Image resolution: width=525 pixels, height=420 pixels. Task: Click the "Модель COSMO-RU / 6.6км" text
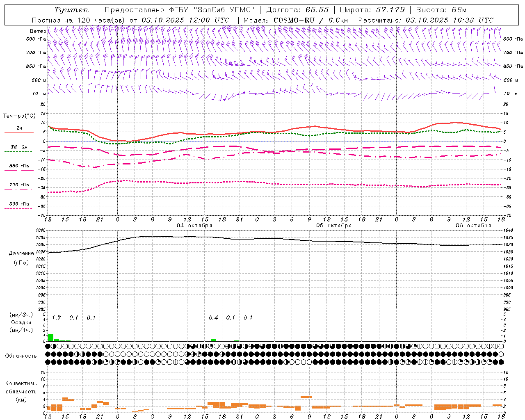click(x=296, y=20)
